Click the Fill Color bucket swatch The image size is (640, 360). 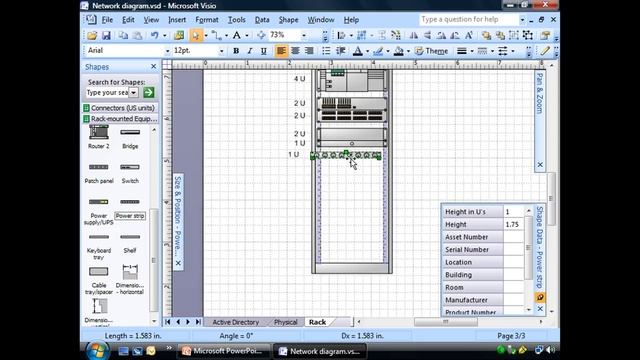coord(399,51)
